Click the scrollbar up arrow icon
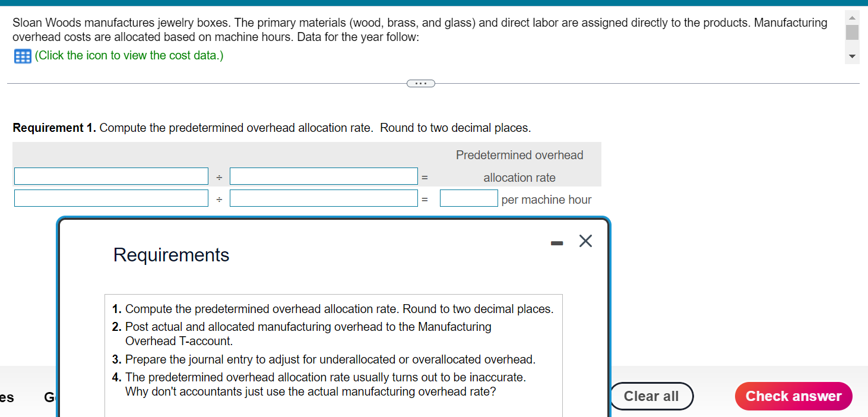Screen dimensions: 868x417 (x=852, y=17)
